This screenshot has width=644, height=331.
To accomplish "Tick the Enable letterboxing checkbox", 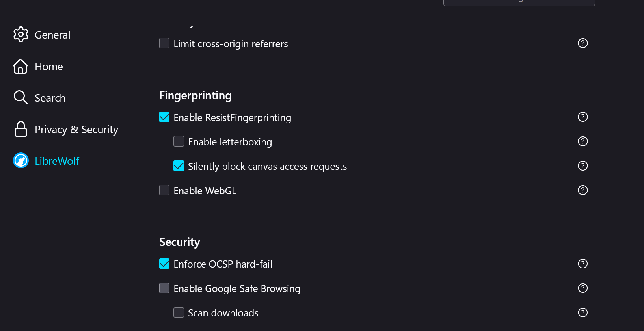I will [x=179, y=141].
